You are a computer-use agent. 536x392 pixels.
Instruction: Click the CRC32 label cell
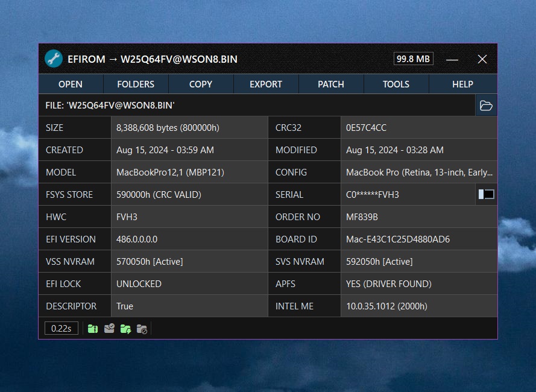pos(304,128)
